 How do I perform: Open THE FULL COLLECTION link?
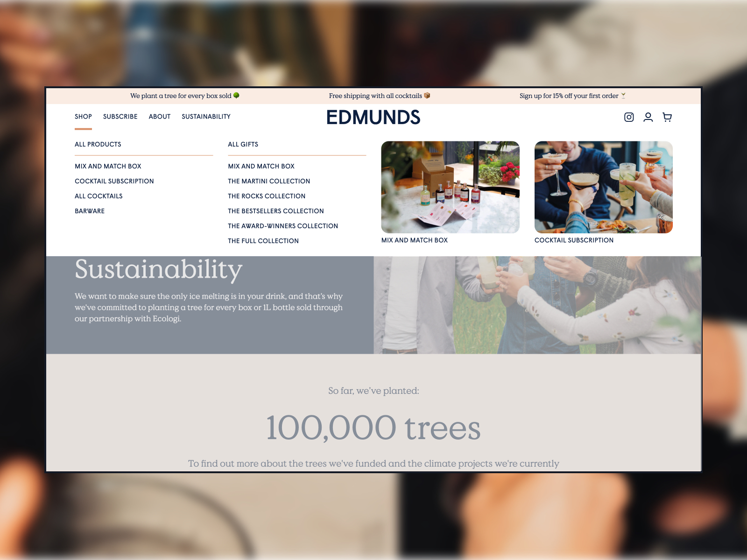[x=263, y=241]
